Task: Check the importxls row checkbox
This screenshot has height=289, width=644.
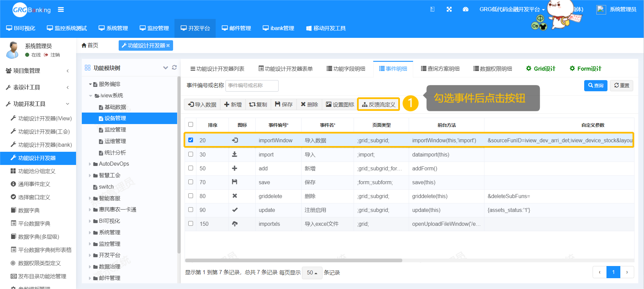Action: pos(191,223)
